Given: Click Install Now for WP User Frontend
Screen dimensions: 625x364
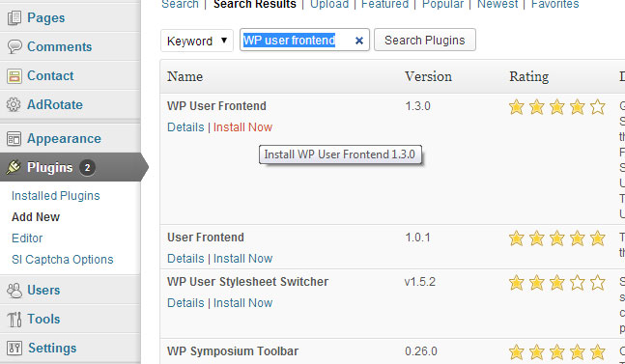Looking at the screenshot, I should (242, 127).
